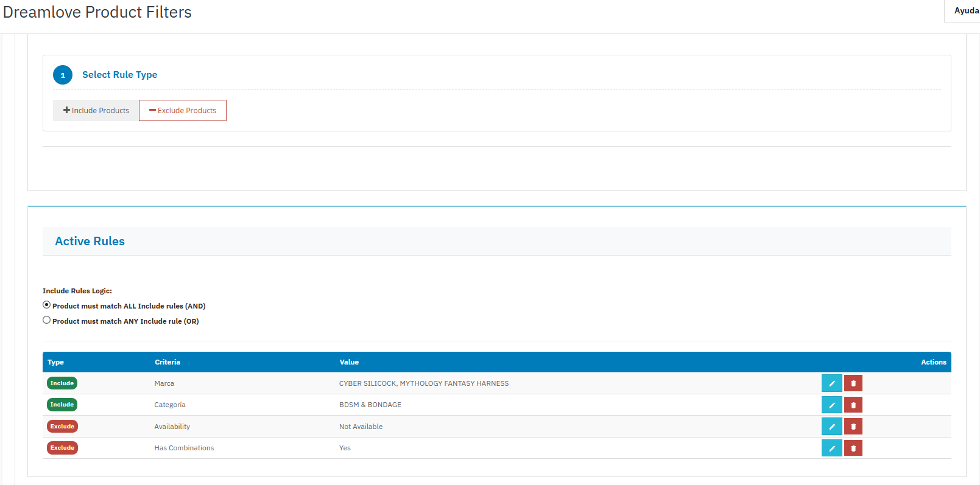This screenshot has width=980, height=485.
Task: Edit the Marca include rule
Action: click(831, 383)
